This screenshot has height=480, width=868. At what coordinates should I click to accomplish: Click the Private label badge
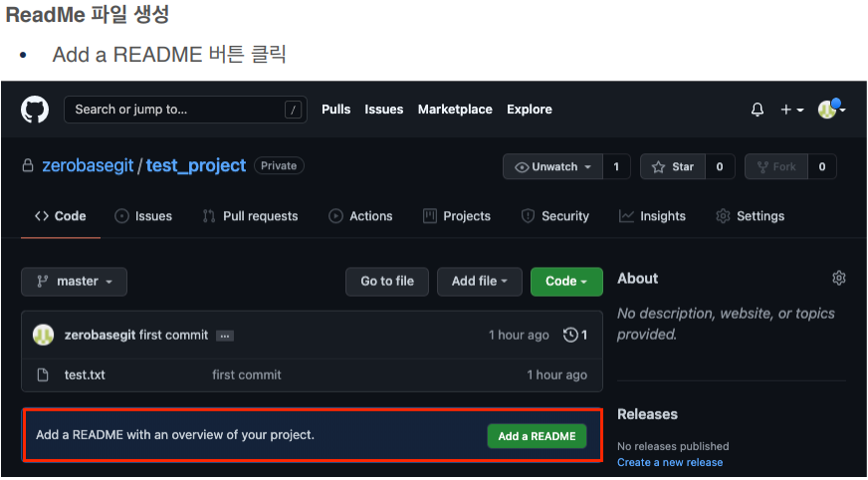point(279,165)
